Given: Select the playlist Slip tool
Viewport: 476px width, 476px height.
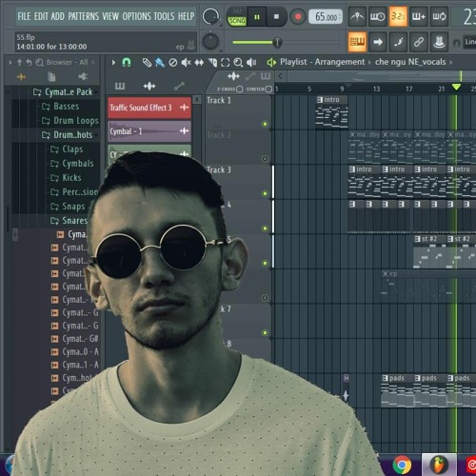Looking at the screenshot, I should [x=199, y=63].
